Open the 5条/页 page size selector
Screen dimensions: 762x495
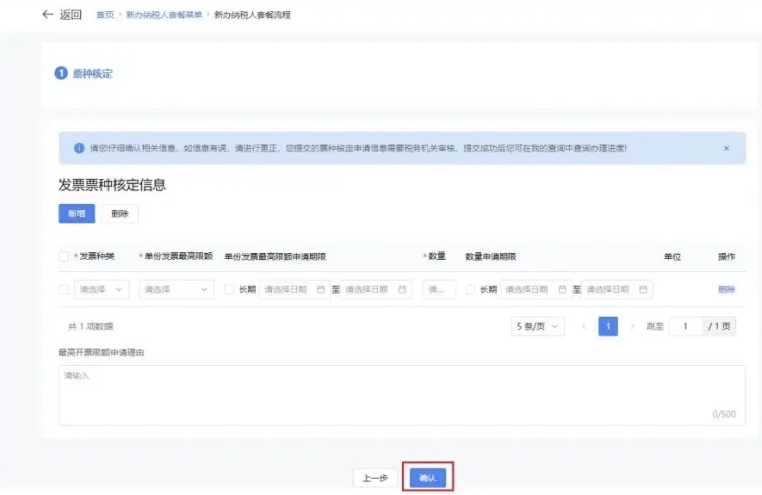pos(539,327)
